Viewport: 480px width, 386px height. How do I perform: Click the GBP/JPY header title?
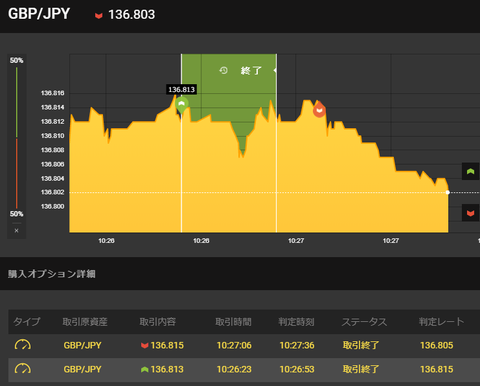[39, 14]
